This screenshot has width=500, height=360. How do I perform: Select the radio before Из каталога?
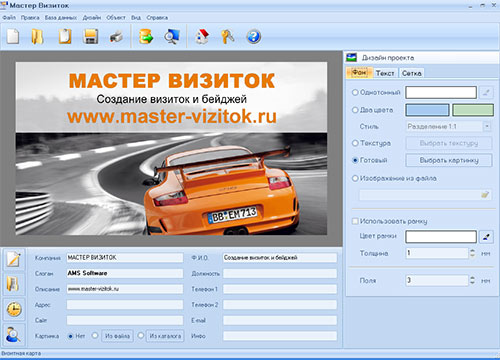[x=141, y=335]
